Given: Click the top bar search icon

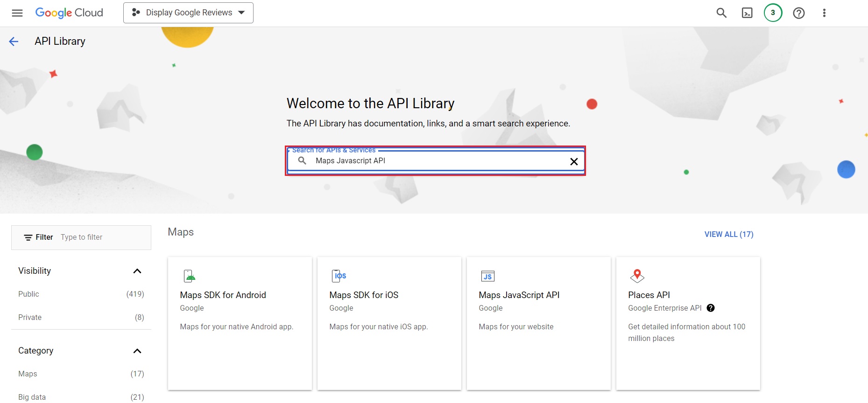Looking at the screenshot, I should [721, 13].
